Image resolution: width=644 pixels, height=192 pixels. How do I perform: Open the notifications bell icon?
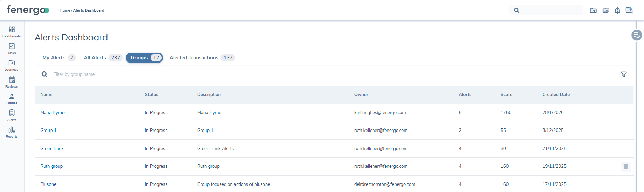[617, 10]
